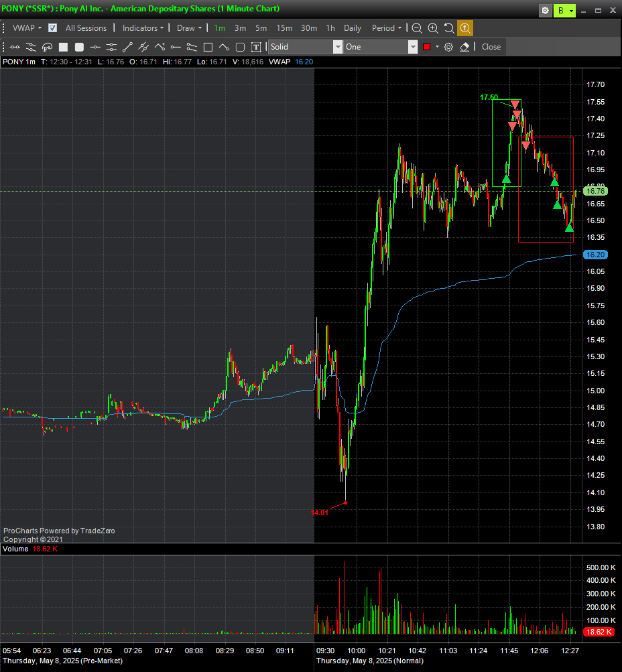Open the VWAP dropdown

point(27,28)
